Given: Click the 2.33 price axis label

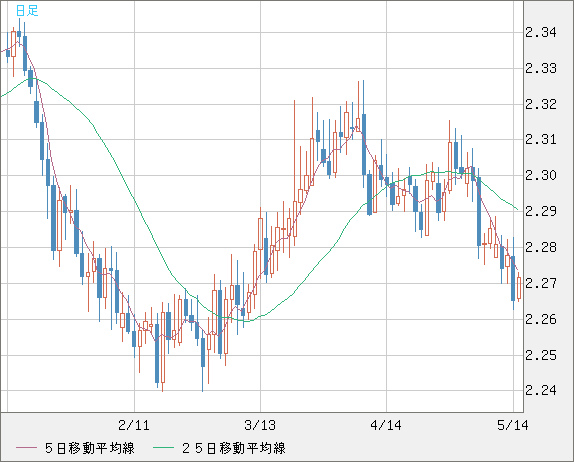Looking at the screenshot, I should tap(541, 68).
